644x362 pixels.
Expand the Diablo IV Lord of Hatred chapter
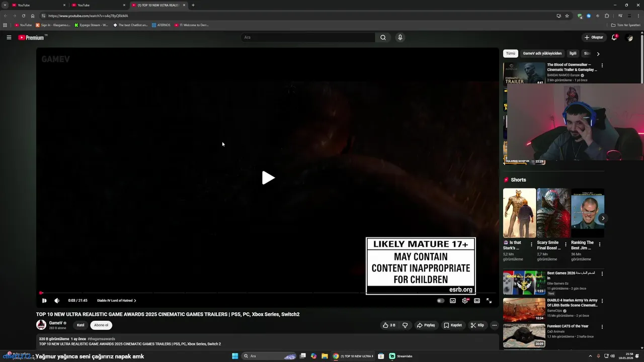pos(116,301)
